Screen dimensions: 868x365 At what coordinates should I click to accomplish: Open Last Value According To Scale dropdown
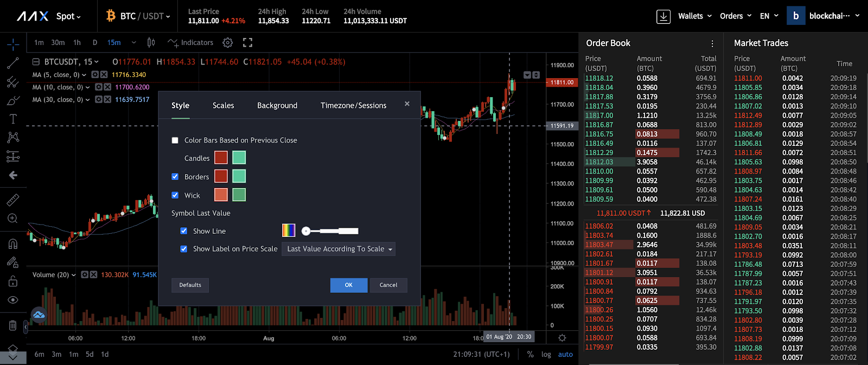point(339,249)
